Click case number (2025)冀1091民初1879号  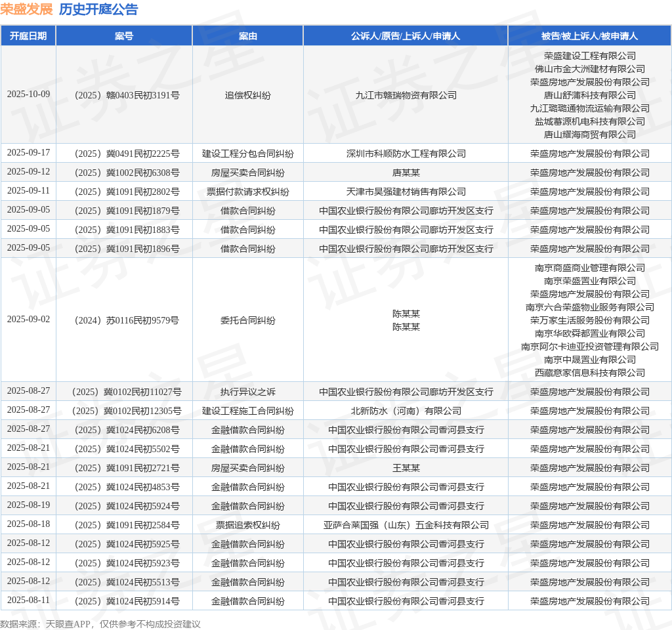pyautogui.click(x=127, y=211)
